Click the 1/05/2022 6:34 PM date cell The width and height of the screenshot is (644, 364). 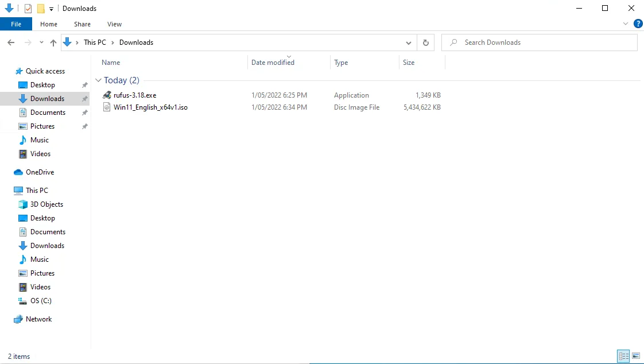point(280,107)
